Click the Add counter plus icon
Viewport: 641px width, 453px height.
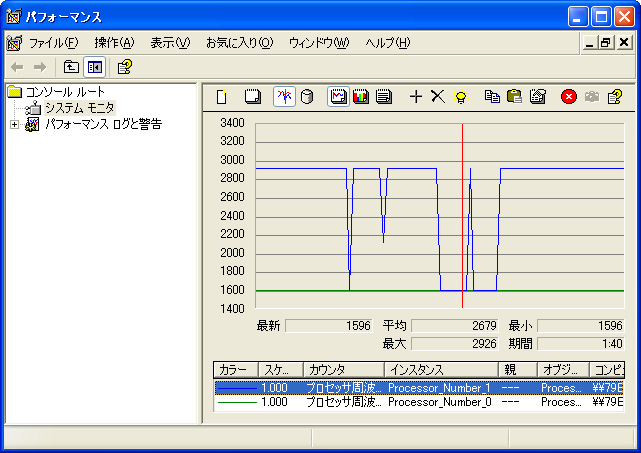click(416, 97)
